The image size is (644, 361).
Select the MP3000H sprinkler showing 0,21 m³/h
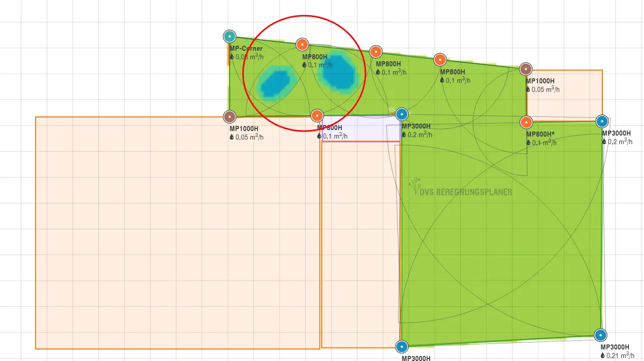pos(600,335)
